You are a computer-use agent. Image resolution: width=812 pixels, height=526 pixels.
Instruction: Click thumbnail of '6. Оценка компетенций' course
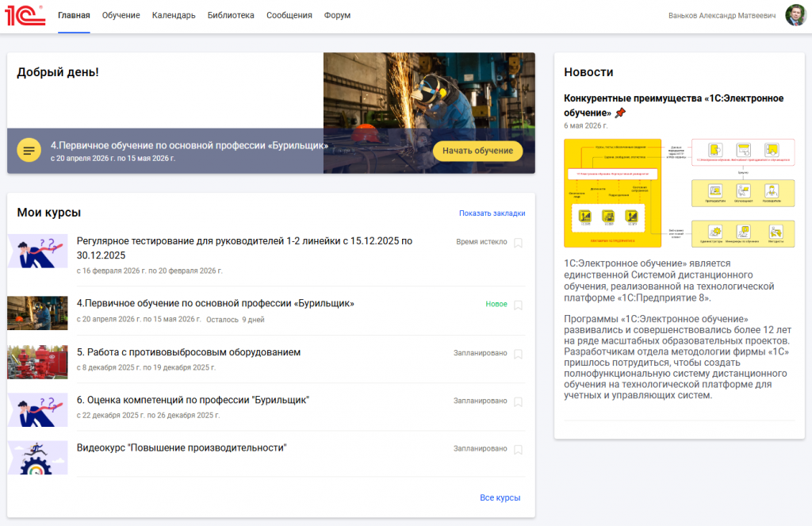(x=37, y=410)
